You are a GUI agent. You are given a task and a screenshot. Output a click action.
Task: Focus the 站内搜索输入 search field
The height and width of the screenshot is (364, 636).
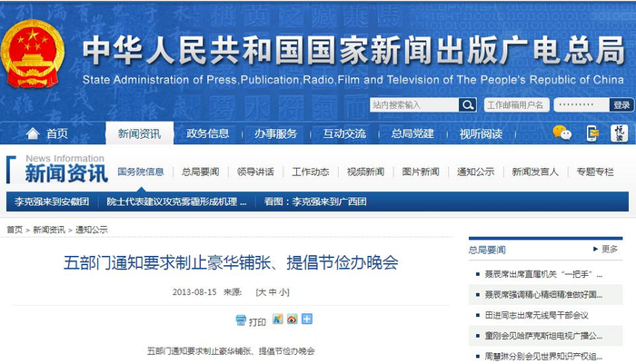[x=414, y=105]
